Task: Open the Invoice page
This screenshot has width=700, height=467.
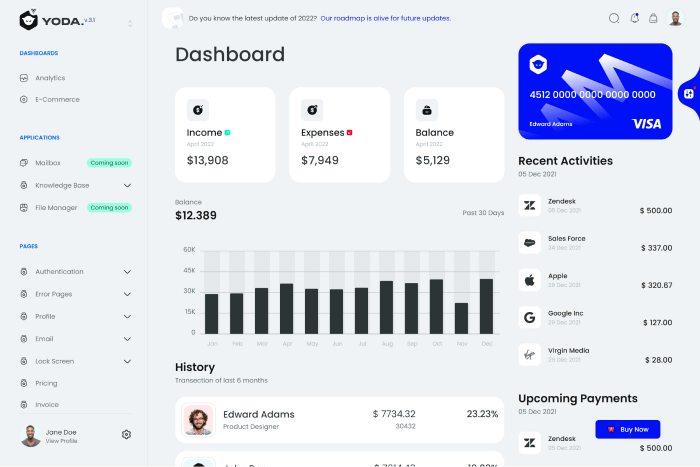Action: pos(47,404)
